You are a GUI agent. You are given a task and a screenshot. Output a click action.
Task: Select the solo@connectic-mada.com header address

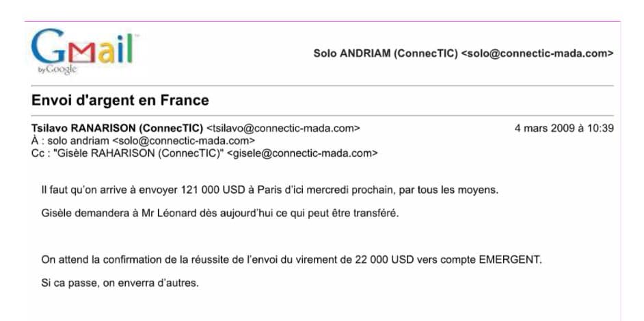(x=537, y=53)
